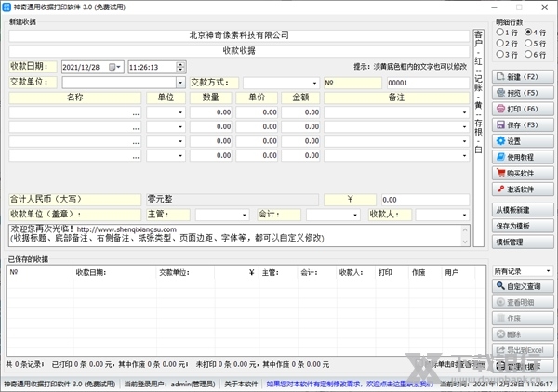The image size is (558, 392).
Task: Select the 6行 detail rows option
Action: 529,54
